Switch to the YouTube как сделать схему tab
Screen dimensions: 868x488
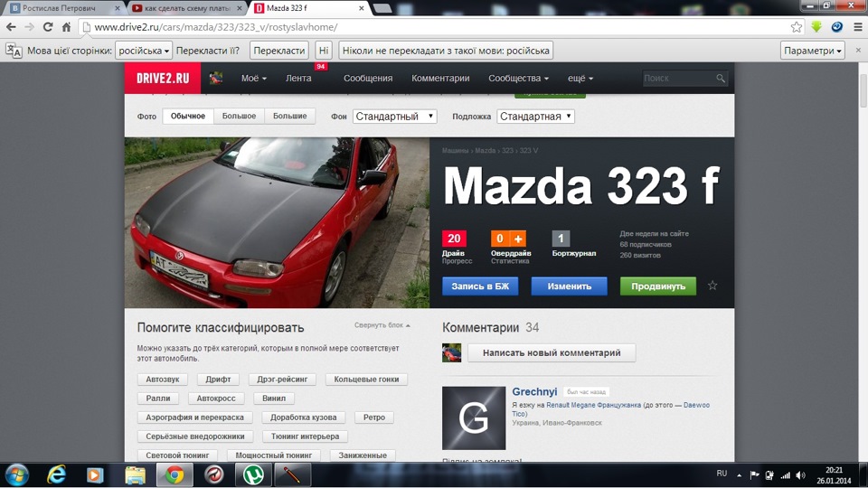[187, 8]
